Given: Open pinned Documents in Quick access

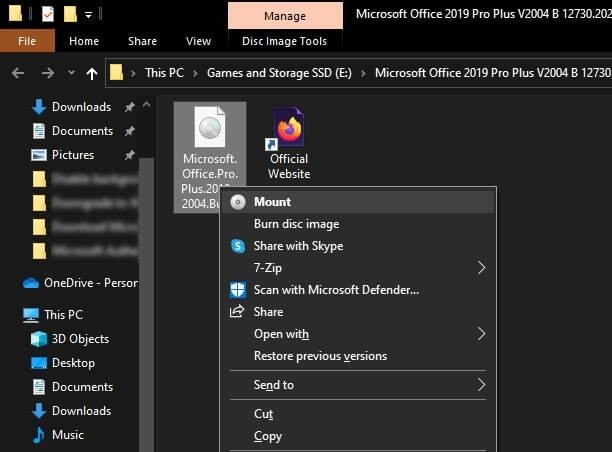Looking at the screenshot, I should tap(82, 131).
